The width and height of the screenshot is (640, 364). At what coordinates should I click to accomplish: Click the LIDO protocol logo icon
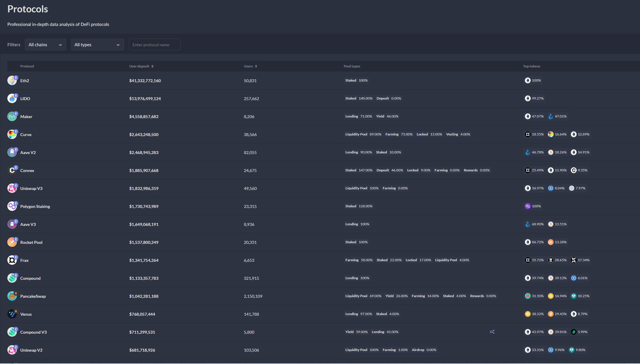[12, 98]
